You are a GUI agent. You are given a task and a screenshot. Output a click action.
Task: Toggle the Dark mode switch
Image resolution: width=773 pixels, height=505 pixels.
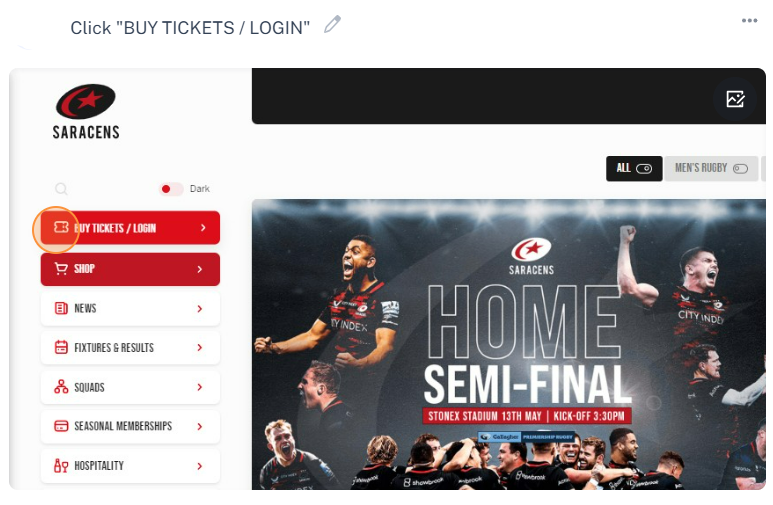171,189
